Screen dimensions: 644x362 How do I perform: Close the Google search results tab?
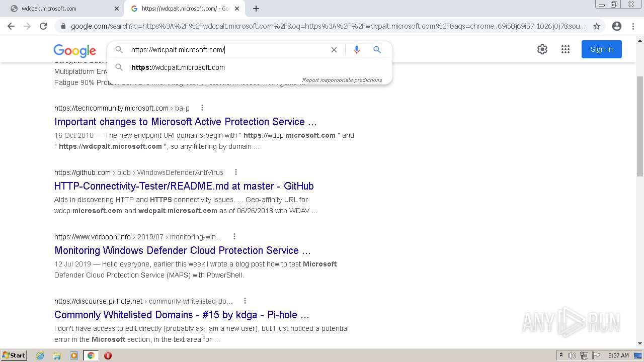pos(237,9)
